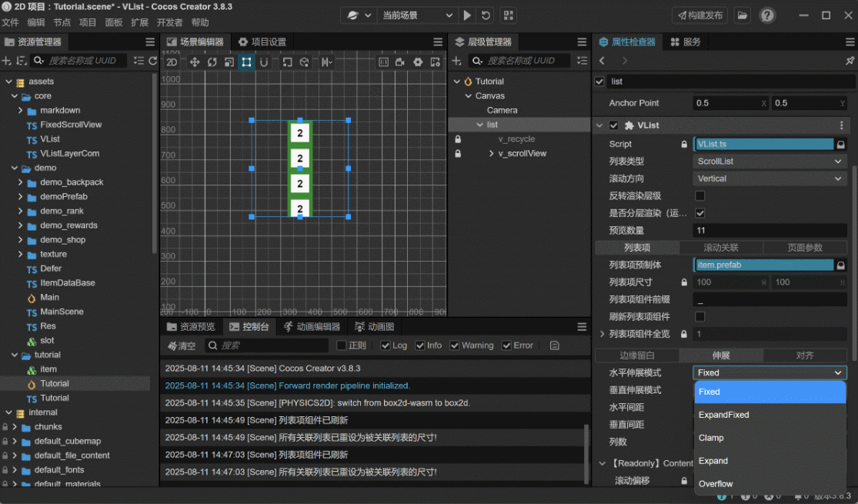Collapse the tutorial folder
This screenshot has width=858, height=504.
point(14,355)
